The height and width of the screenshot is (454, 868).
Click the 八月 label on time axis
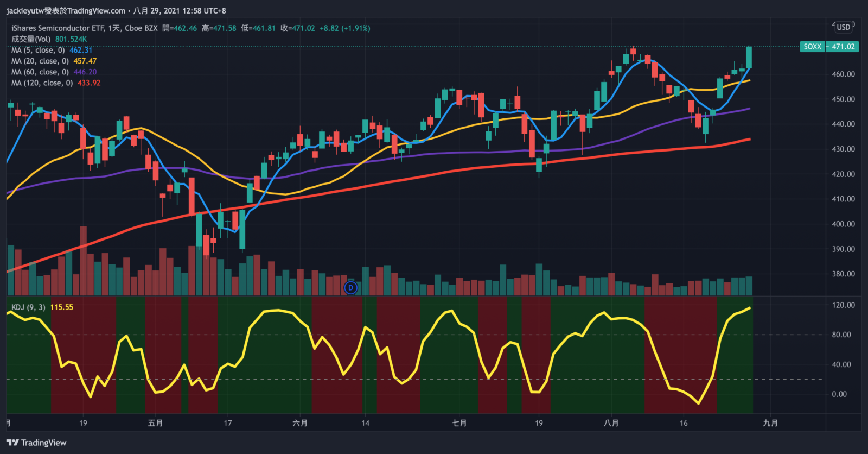pyautogui.click(x=611, y=423)
